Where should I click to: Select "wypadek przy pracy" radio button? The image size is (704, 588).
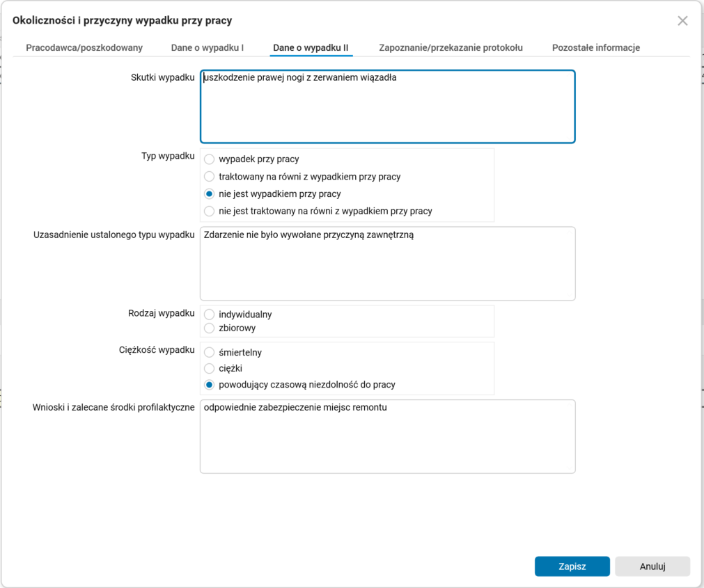click(x=209, y=159)
